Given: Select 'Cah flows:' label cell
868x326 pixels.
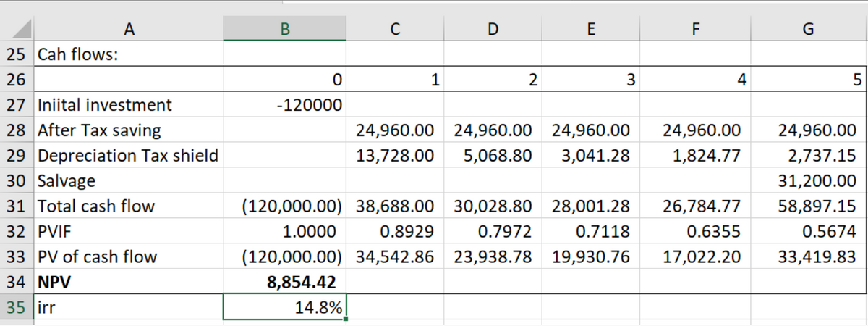Looking at the screenshot, I should (129, 54).
